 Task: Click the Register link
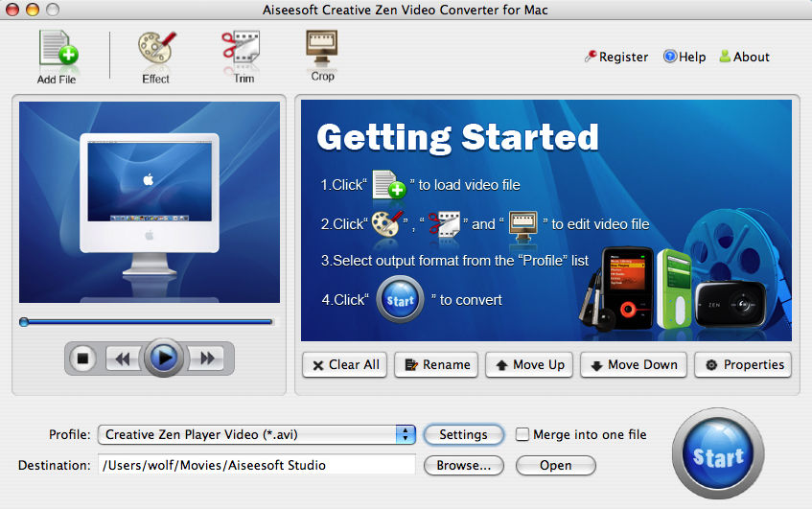tap(616, 57)
